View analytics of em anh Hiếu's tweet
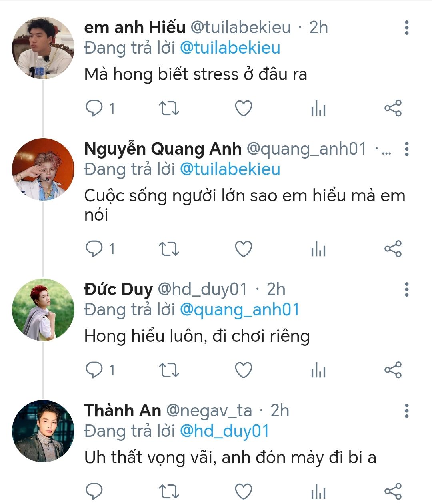This screenshot has height=504, width=432. pyautogui.click(x=318, y=108)
